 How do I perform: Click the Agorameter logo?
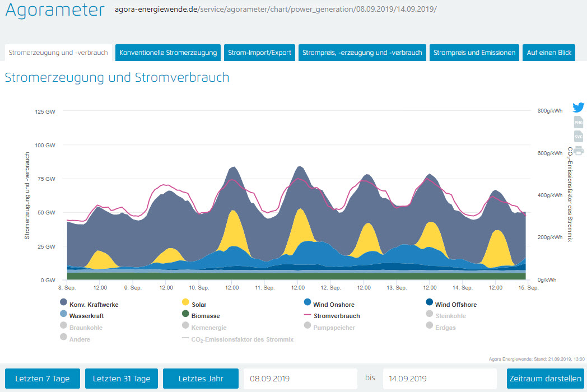[54, 10]
